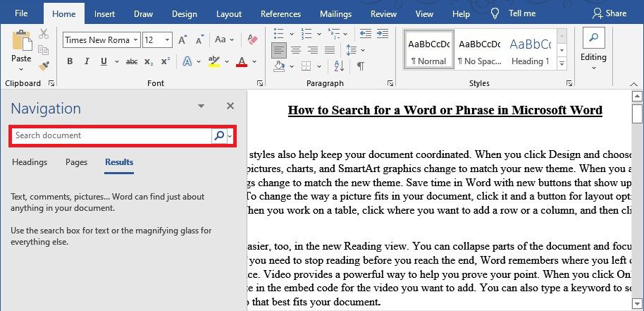
Task: Switch to the Layout tab
Action: point(229,14)
